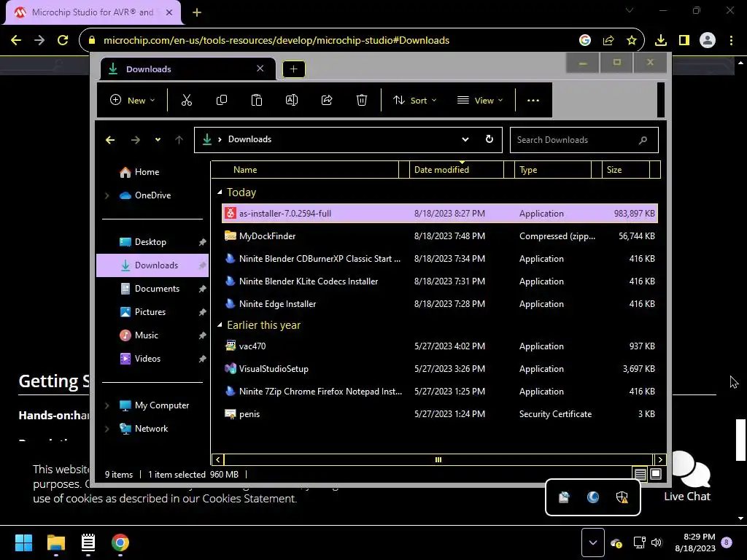Select Documents in navigation pane
This screenshot has width=747, height=560.
click(152, 289)
